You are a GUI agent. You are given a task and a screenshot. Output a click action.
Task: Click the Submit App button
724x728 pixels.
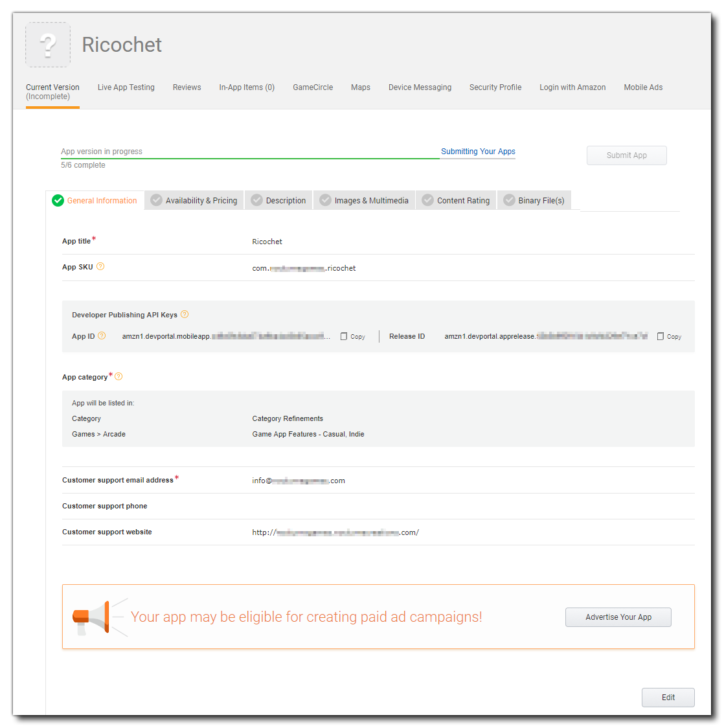click(626, 155)
